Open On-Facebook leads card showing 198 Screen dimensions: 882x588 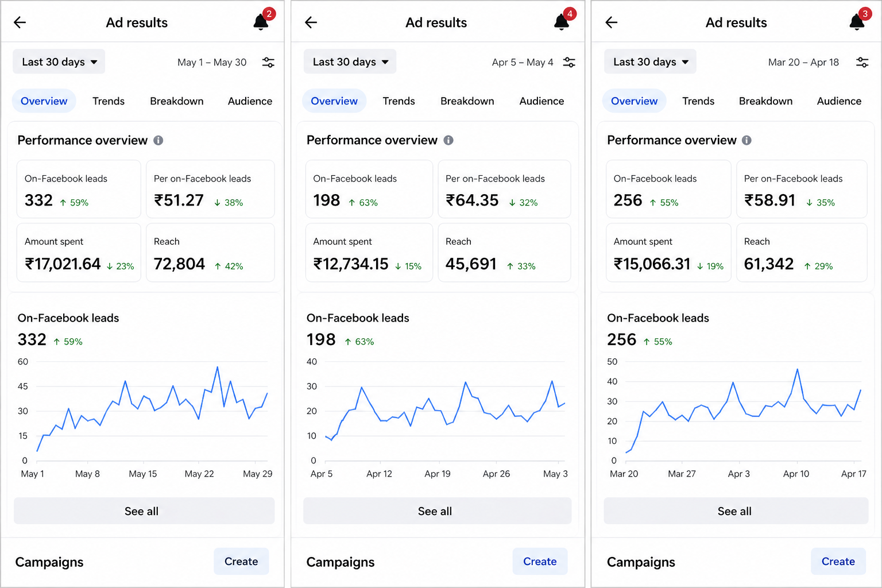point(369,189)
